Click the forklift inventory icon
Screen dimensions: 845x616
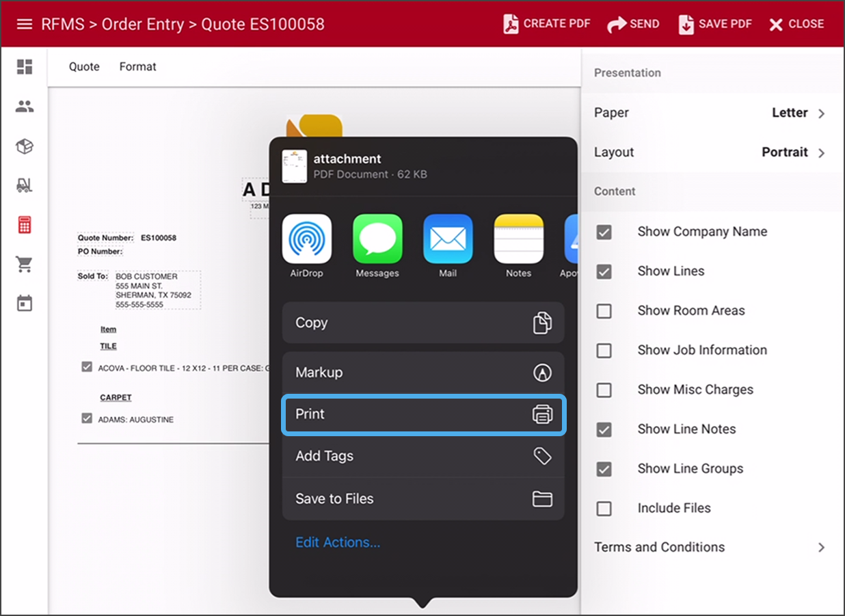(25, 185)
